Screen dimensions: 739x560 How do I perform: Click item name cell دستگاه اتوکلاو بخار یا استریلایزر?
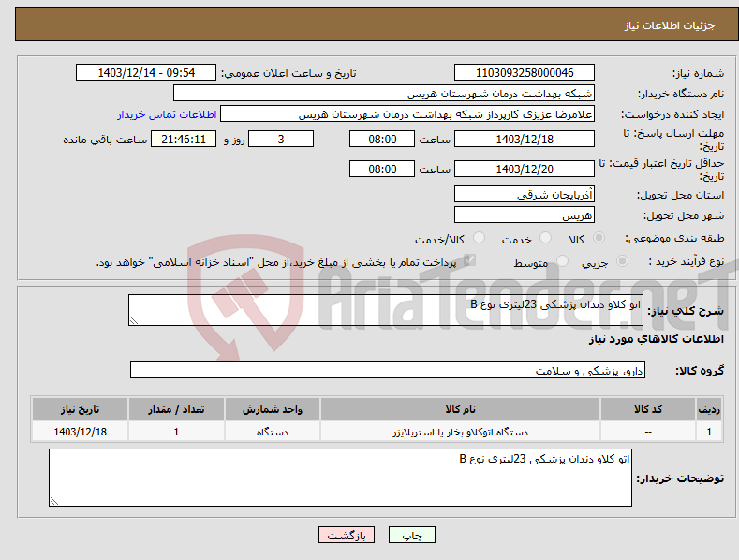tap(460, 432)
